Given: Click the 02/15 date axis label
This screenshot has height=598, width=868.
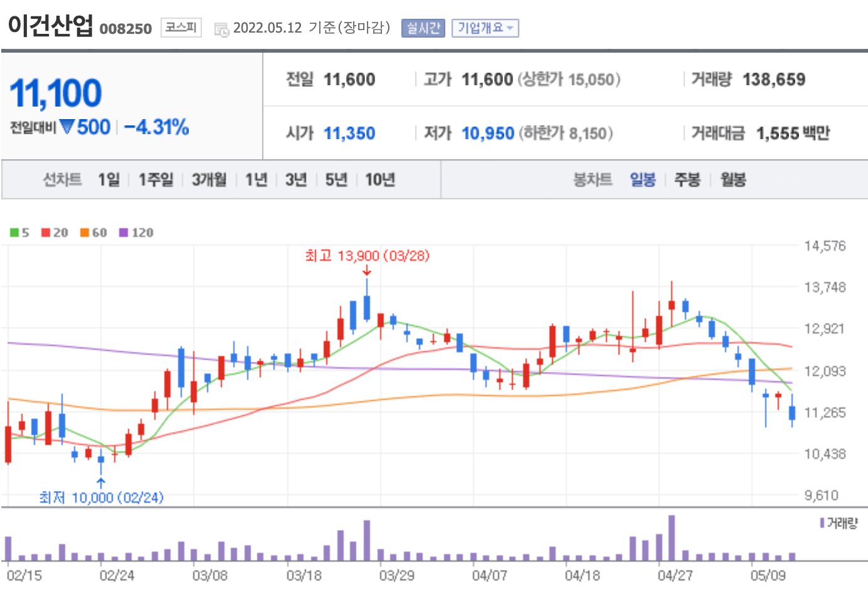Looking at the screenshot, I should tap(24, 575).
